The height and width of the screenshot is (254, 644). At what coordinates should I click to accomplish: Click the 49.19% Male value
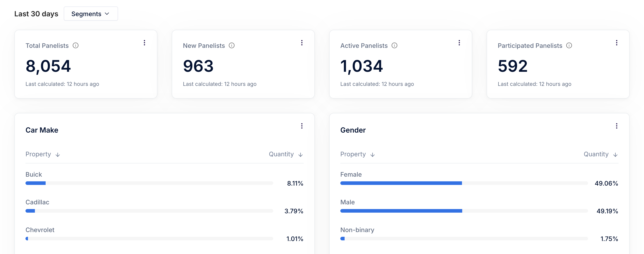click(607, 211)
